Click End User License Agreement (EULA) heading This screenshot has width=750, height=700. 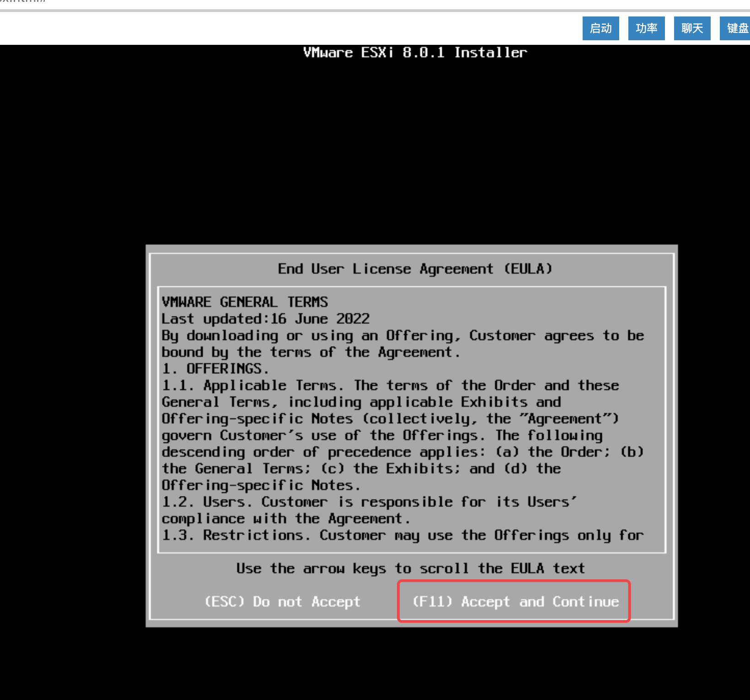[415, 269]
